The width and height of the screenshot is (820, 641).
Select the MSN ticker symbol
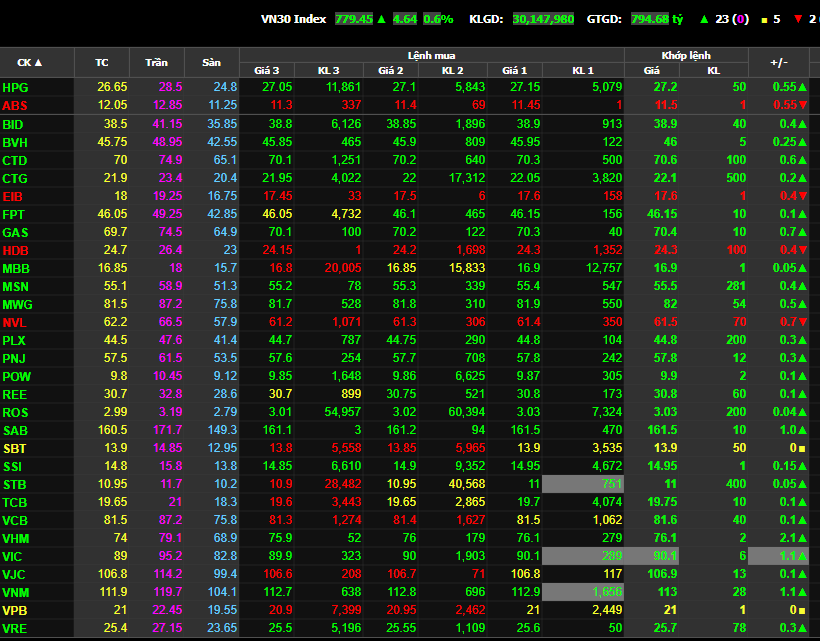tap(15, 287)
